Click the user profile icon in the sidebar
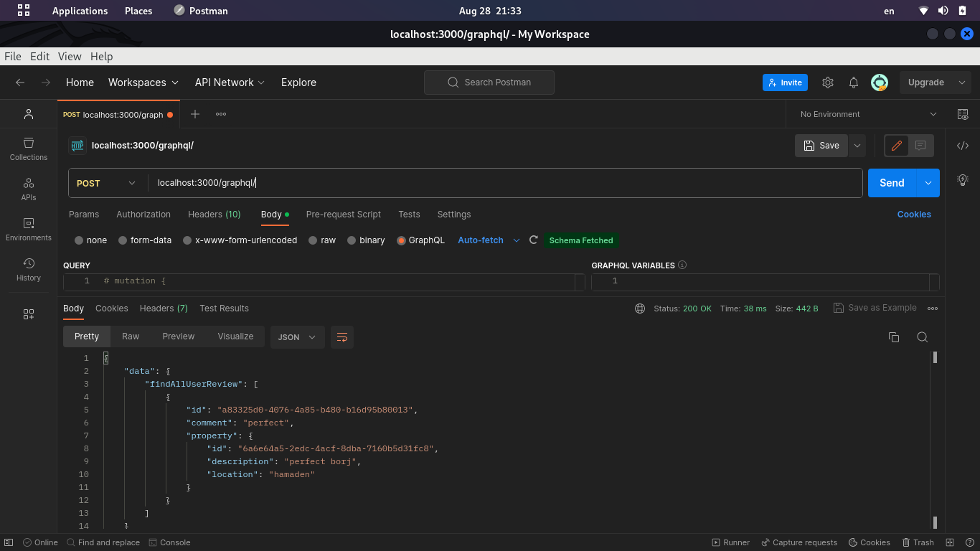The image size is (980, 551). coord(29,114)
